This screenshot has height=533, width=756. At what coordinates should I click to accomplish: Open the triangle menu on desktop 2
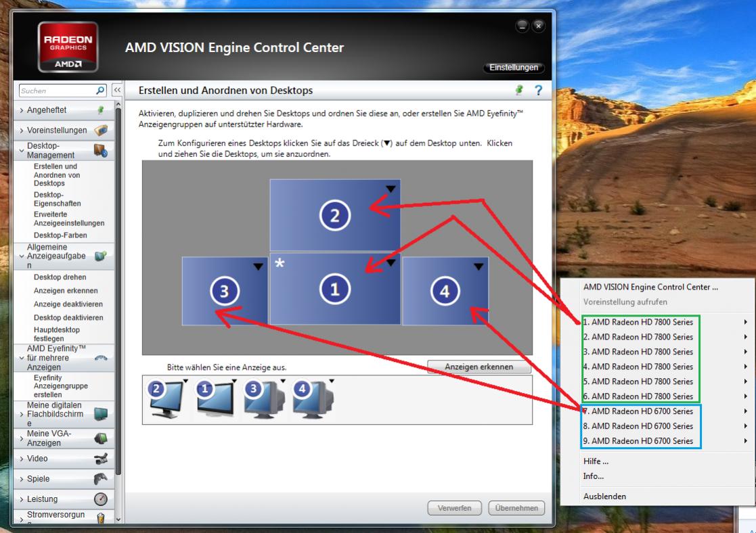pos(391,189)
